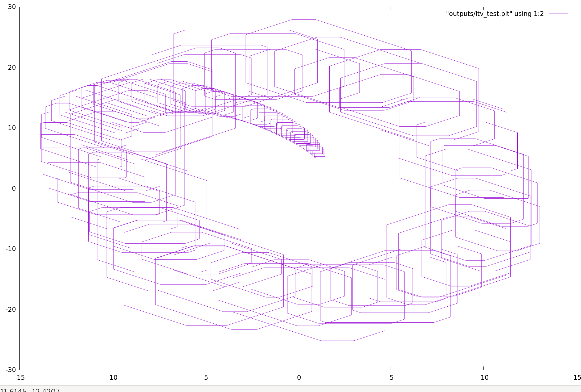Click the smallest rectangle at spiral tip

[320, 156]
